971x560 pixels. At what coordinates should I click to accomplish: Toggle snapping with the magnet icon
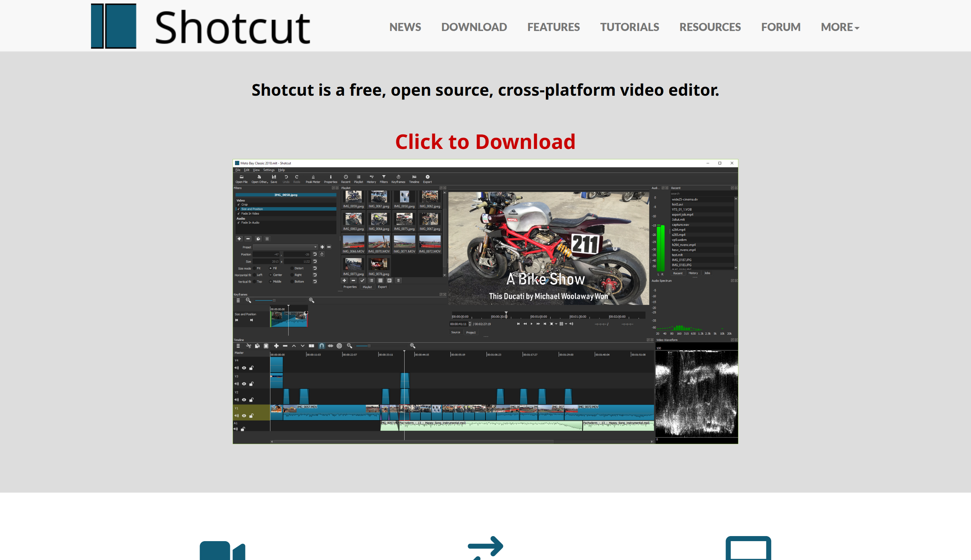click(322, 346)
